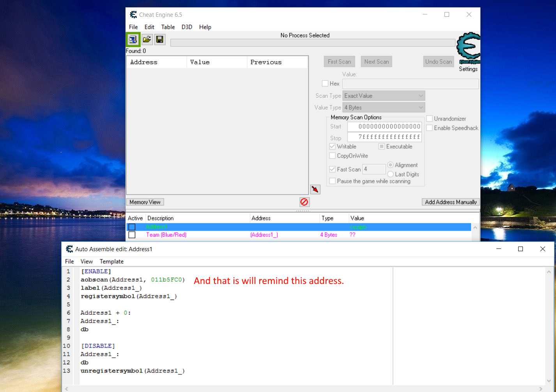556x392 pixels.
Task: Toggle Enable Speedhack checkbox
Action: (429, 128)
